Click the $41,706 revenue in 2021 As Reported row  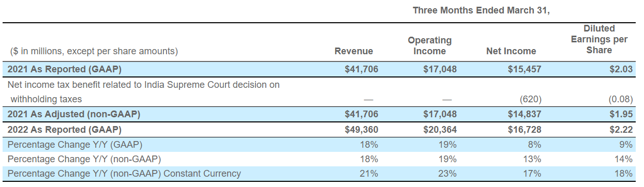pos(361,69)
